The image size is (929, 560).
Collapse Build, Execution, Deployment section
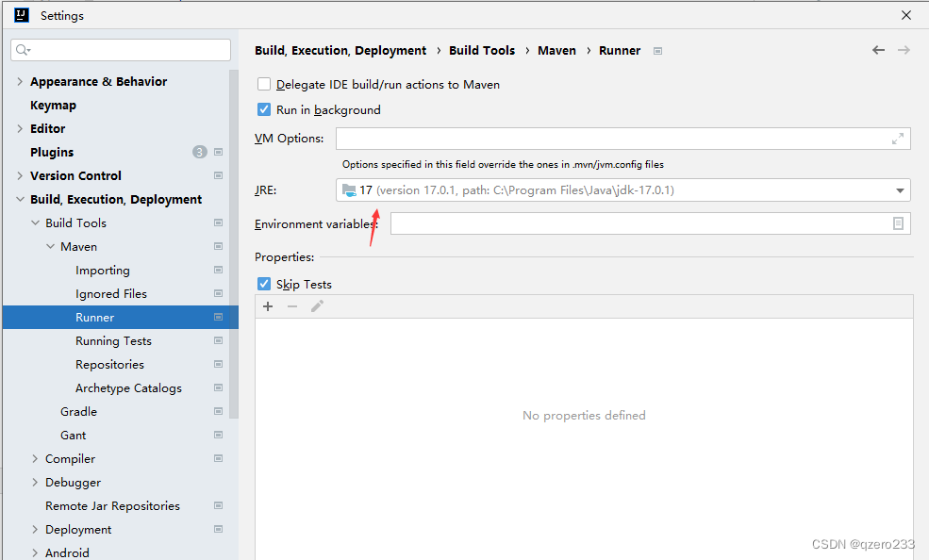[x=20, y=200]
